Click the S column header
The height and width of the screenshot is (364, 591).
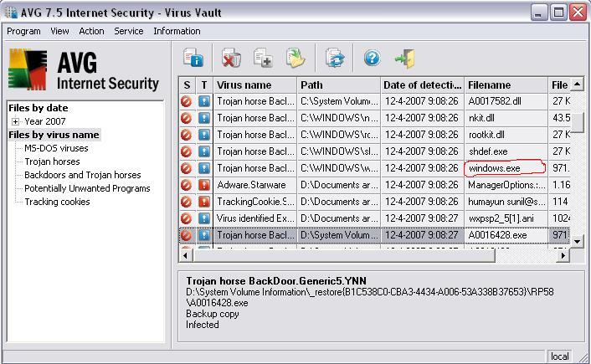[187, 85]
